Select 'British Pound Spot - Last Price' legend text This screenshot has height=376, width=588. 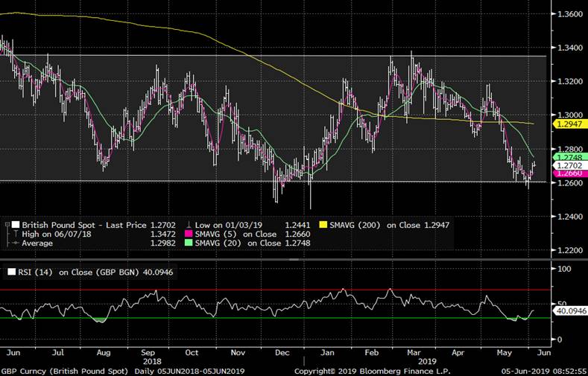coord(84,225)
